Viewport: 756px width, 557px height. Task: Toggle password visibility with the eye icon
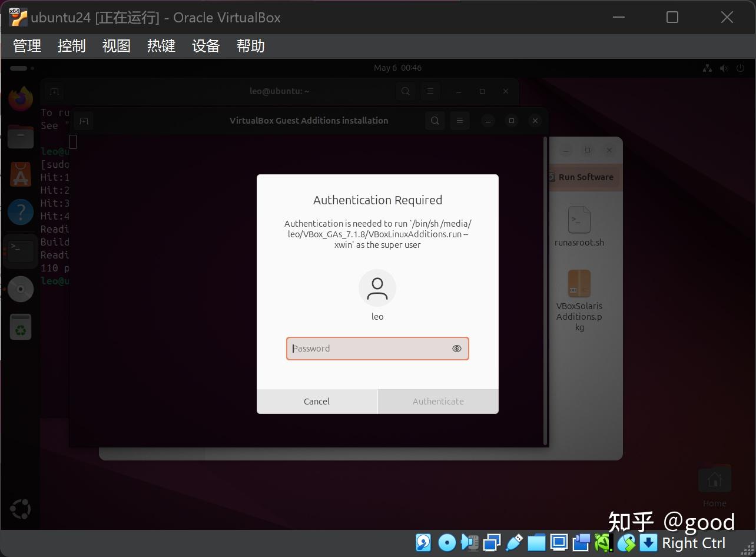pyautogui.click(x=457, y=349)
